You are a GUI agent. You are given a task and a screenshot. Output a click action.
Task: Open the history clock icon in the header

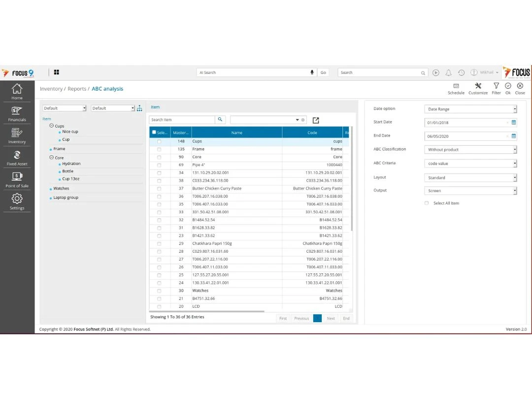click(x=461, y=72)
